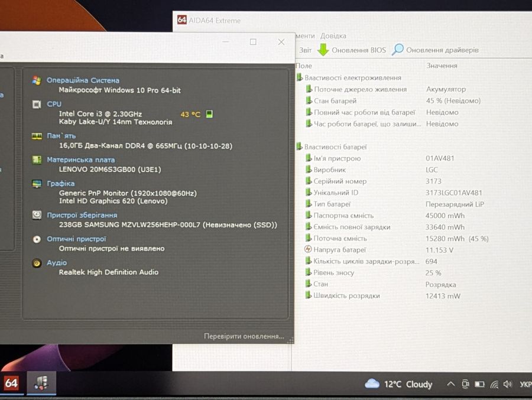
Task: Open the Аудіо section link
Action: [57, 262]
